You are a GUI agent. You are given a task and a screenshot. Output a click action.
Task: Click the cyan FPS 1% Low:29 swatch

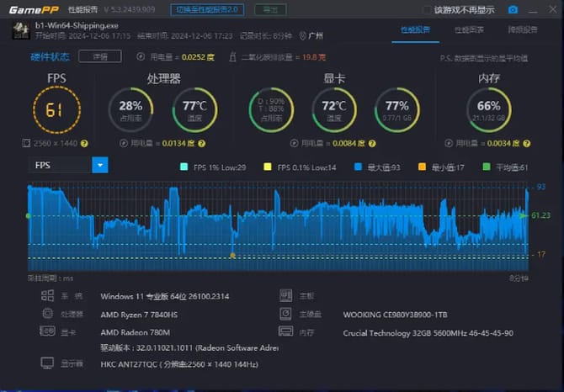click(184, 167)
